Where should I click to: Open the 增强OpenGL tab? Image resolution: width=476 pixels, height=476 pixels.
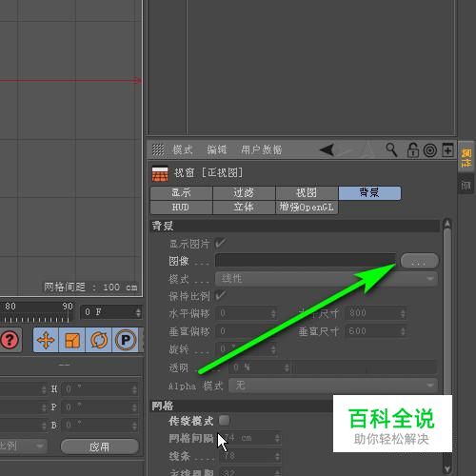(307, 208)
